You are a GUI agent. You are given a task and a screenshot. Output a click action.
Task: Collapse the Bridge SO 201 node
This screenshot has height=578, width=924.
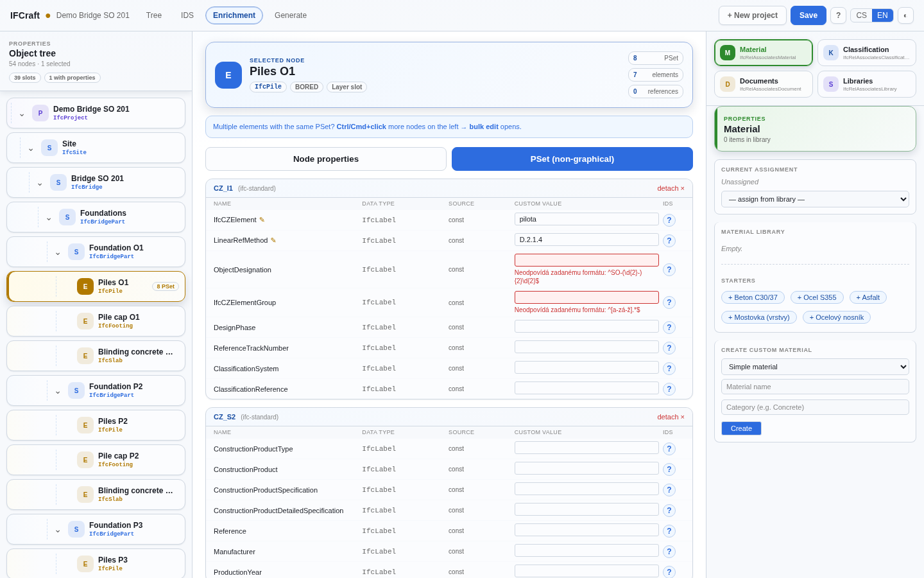click(40, 183)
